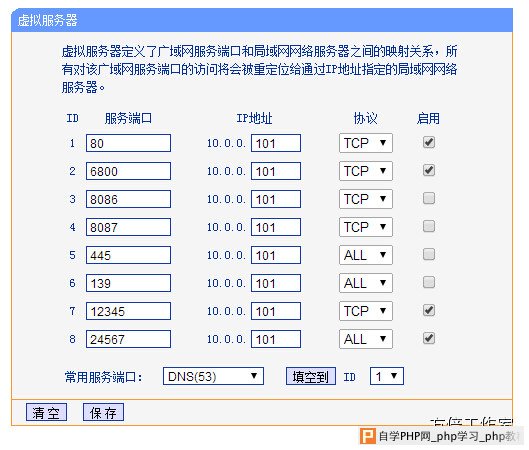Enable the rule for port 445

[429, 254]
